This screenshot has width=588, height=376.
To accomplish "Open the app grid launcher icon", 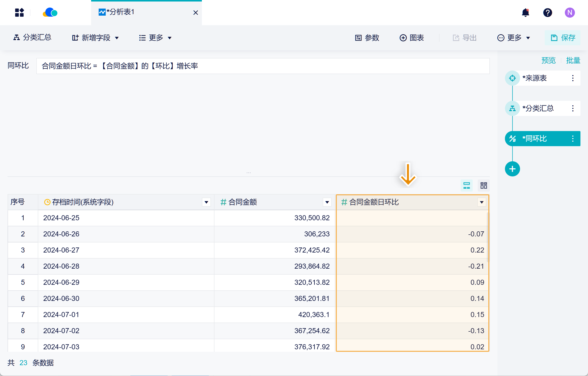I will pos(19,12).
